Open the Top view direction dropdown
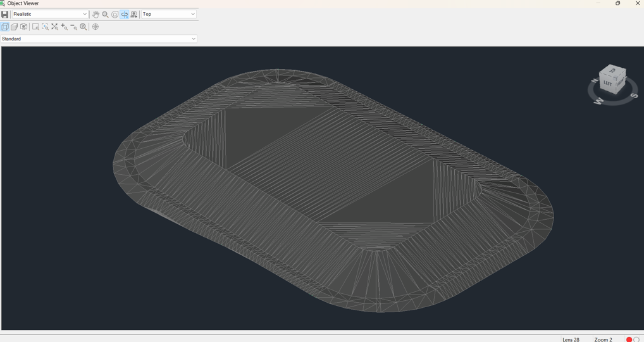Screen dimensions: 644x342 pyautogui.click(x=169, y=14)
